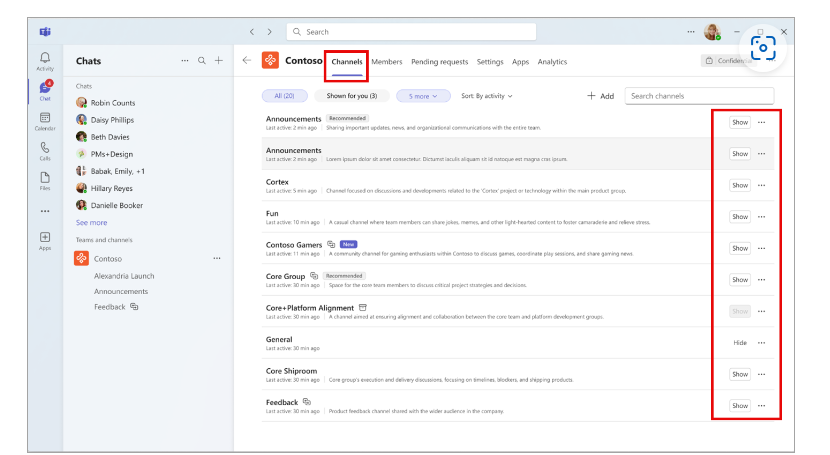Show the Fun channel
Viewport: 830px width, 455px height.
point(740,217)
